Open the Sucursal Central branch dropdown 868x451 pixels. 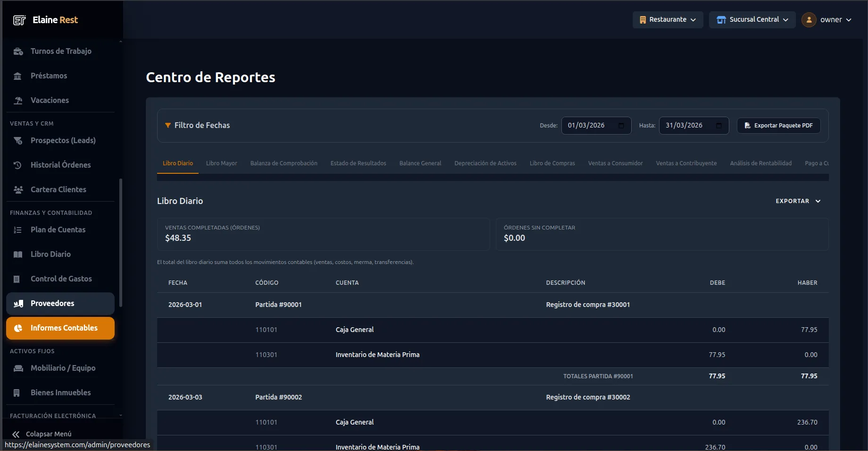[752, 20]
